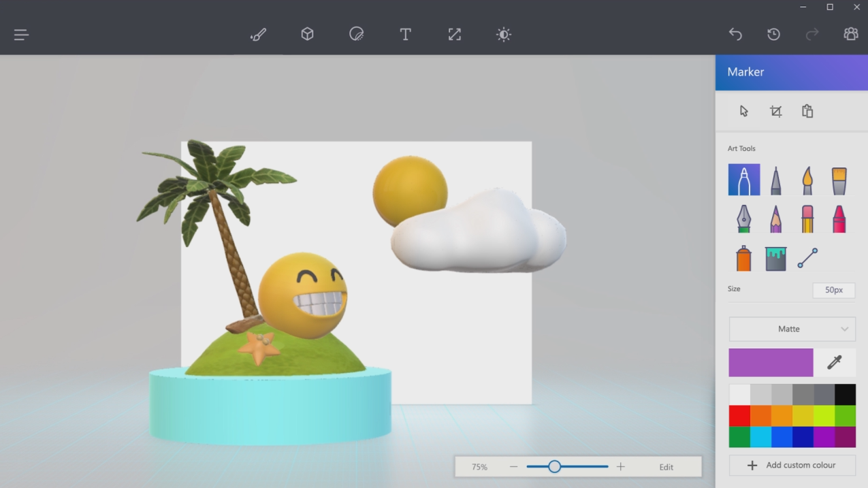Open the Effects lighting tool
Image resolution: width=868 pixels, height=488 pixels.
pyautogui.click(x=503, y=34)
